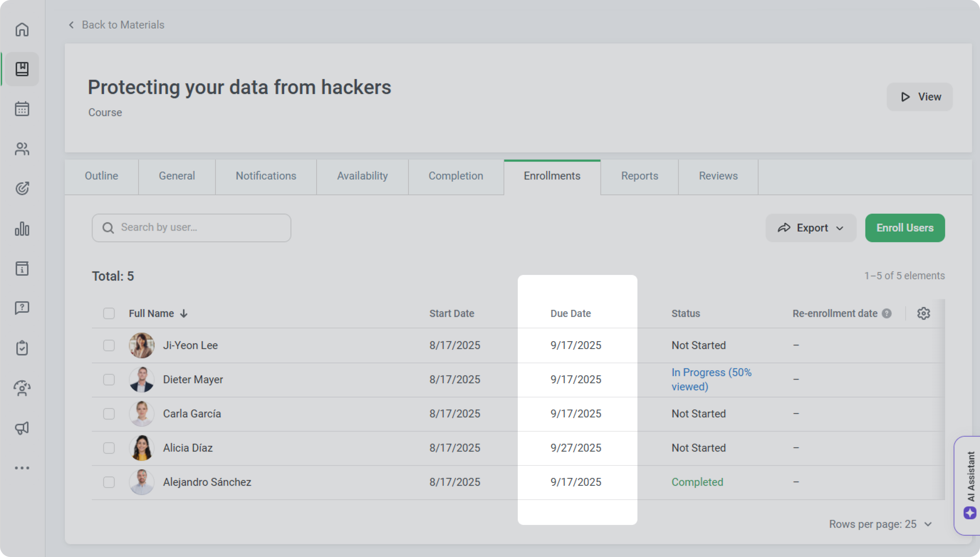Open table column settings gear
The width and height of the screenshot is (980, 557).
pyautogui.click(x=923, y=313)
